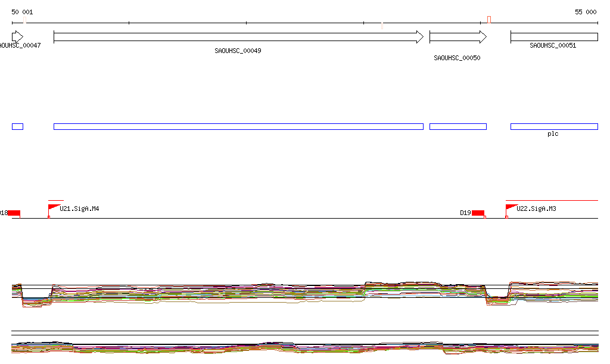The image size is (610, 364).
Task: Click the pink marker in the middle of the ruler
Action: click(382, 25)
